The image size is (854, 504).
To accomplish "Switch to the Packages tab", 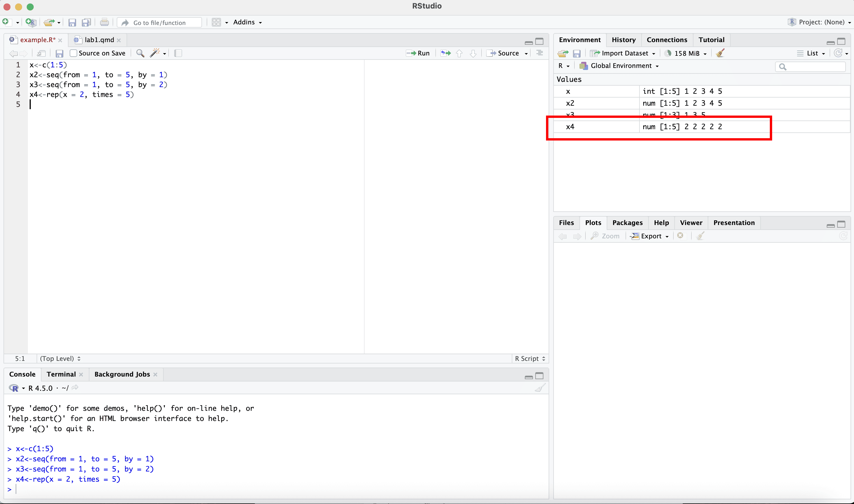I will pyautogui.click(x=627, y=223).
